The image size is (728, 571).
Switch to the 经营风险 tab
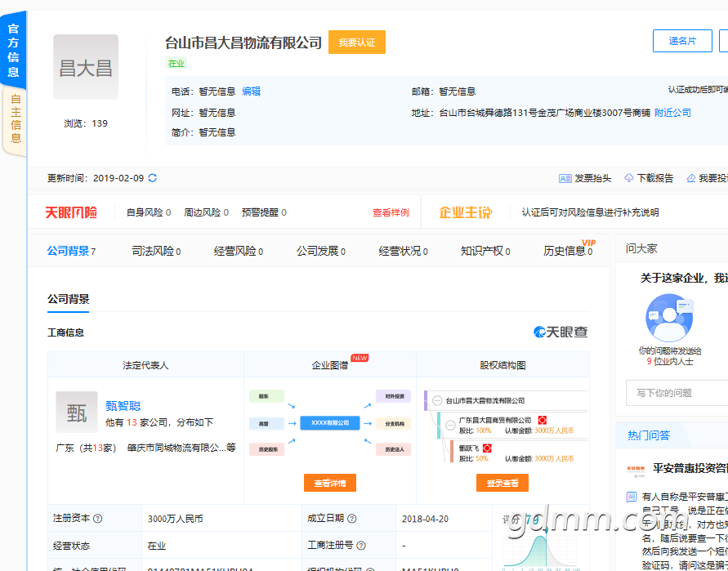click(239, 251)
